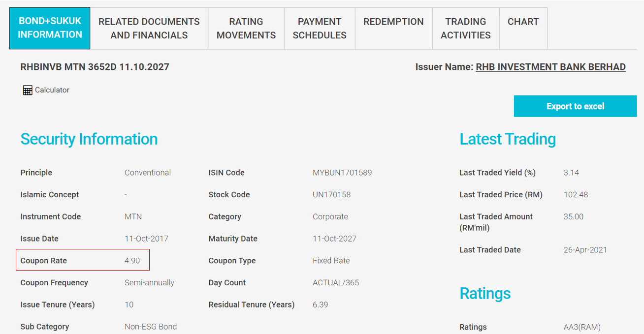The height and width of the screenshot is (334, 644).
Task: Click the Latest Trading heading
Action: [x=508, y=139]
